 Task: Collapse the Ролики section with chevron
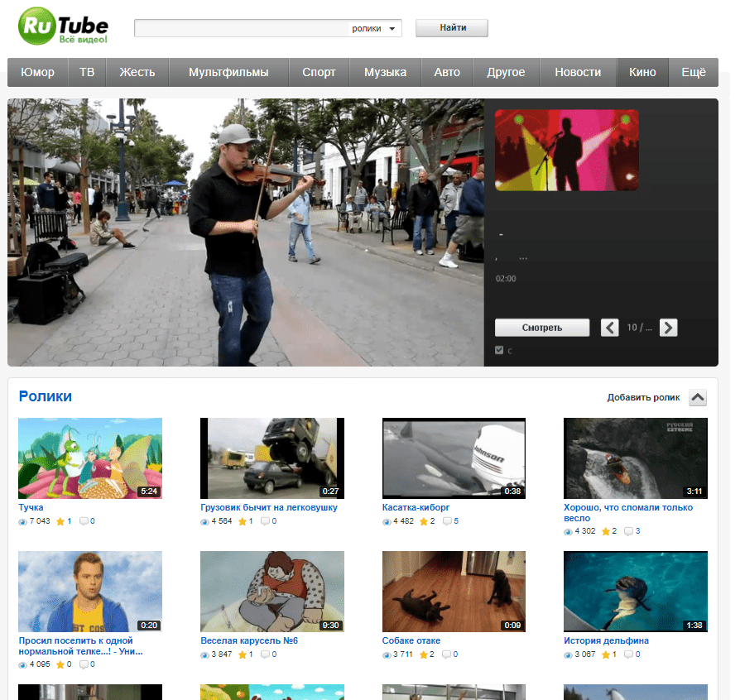pos(698,398)
